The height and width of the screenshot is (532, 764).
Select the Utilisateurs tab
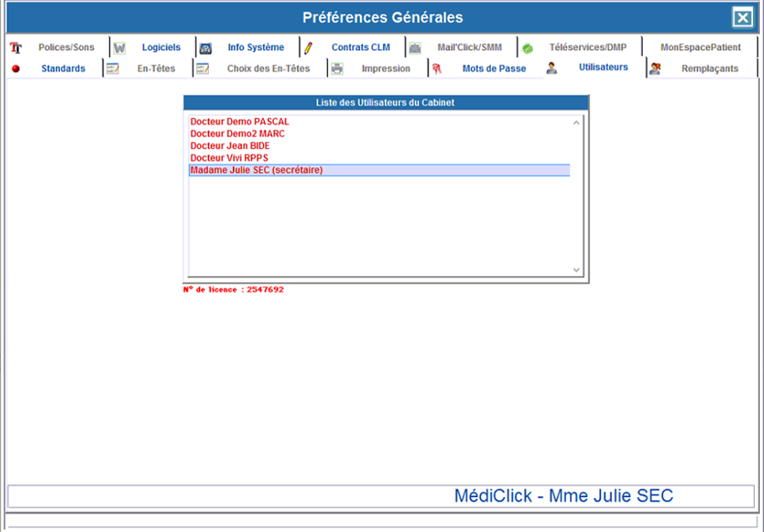tap(603, 68)
